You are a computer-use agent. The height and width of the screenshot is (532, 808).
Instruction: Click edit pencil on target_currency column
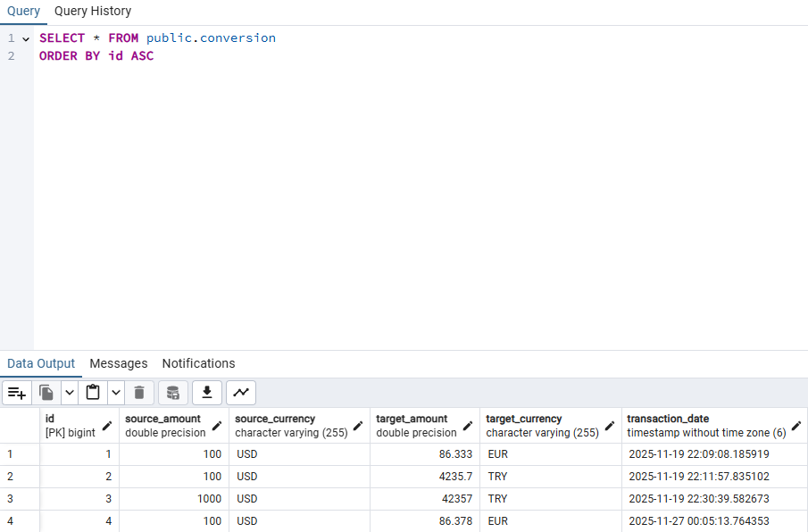tap(610, 426)
